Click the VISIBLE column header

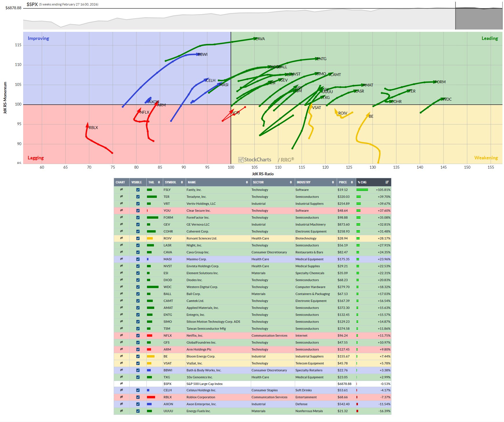(x=138, y=182)
